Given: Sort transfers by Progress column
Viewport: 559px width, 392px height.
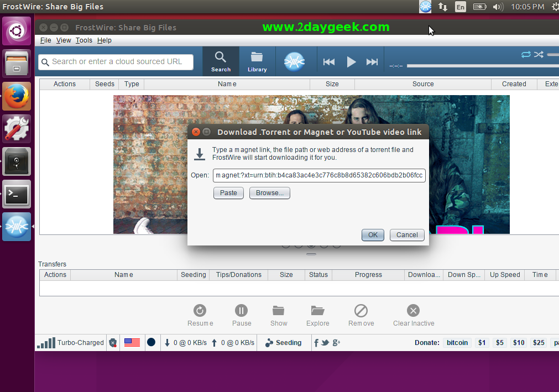Looking at the screenshot, I should click(x=368, y=275).
